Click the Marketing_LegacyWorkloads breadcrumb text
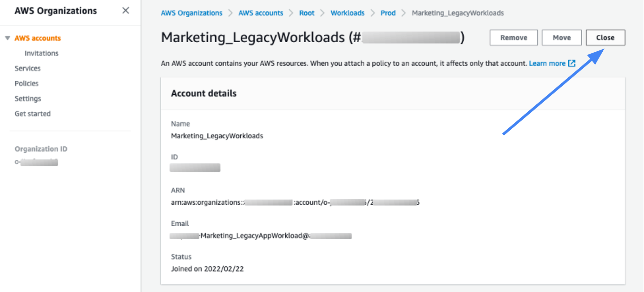The image size is (644, 292). [458, 13]
